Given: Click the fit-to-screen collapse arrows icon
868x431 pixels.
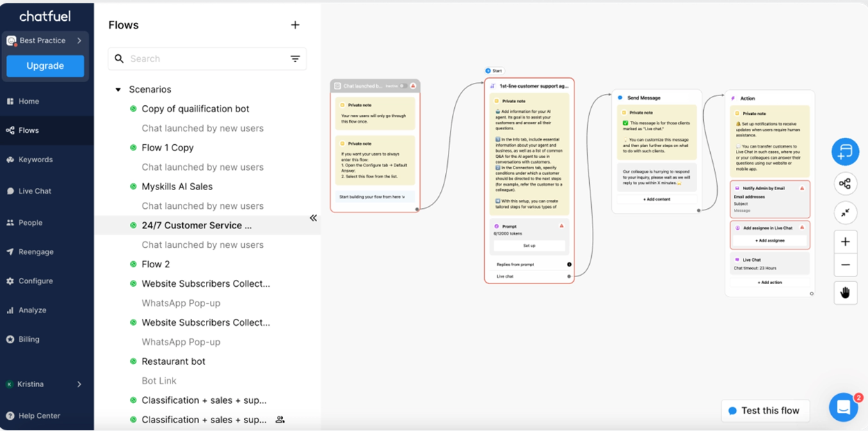Looking at the screenshot, I should pos(845,213).
